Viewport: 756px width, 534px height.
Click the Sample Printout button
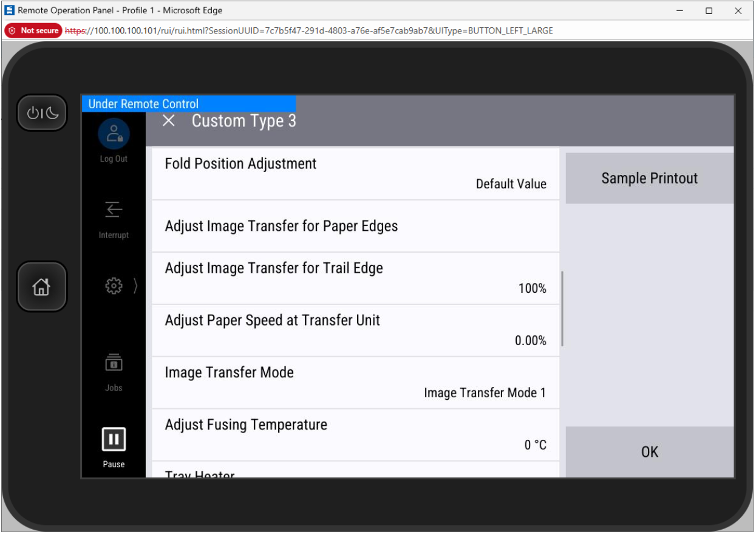pos(649,179)
